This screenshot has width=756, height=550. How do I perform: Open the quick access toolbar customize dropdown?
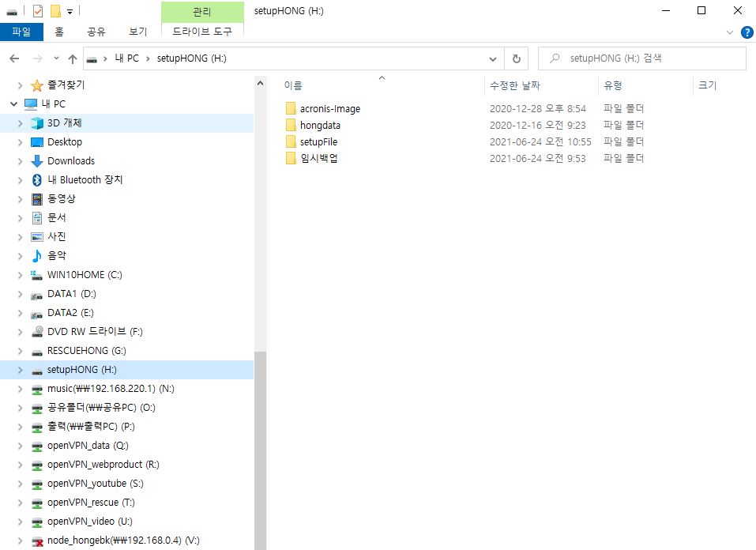point(70,12)
